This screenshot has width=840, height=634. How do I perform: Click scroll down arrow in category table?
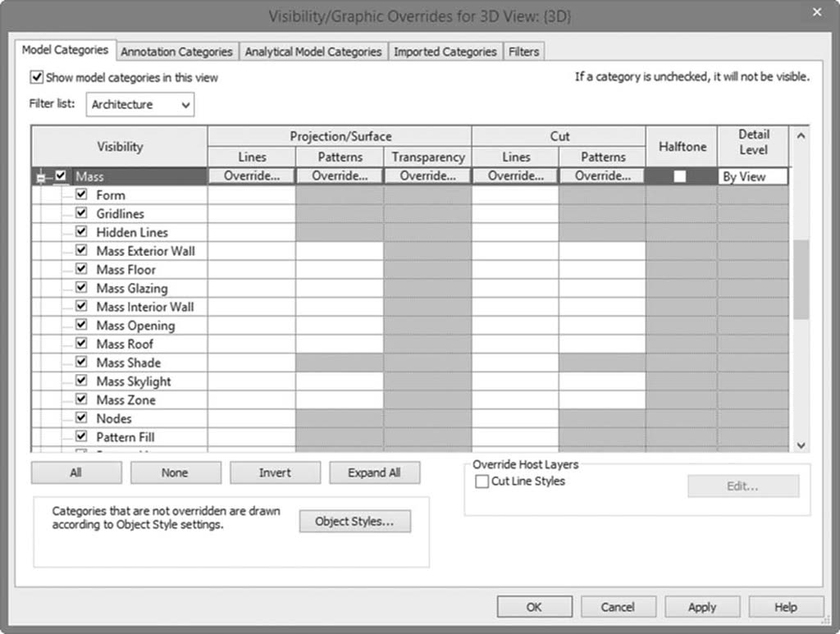(x=801, y=445)
